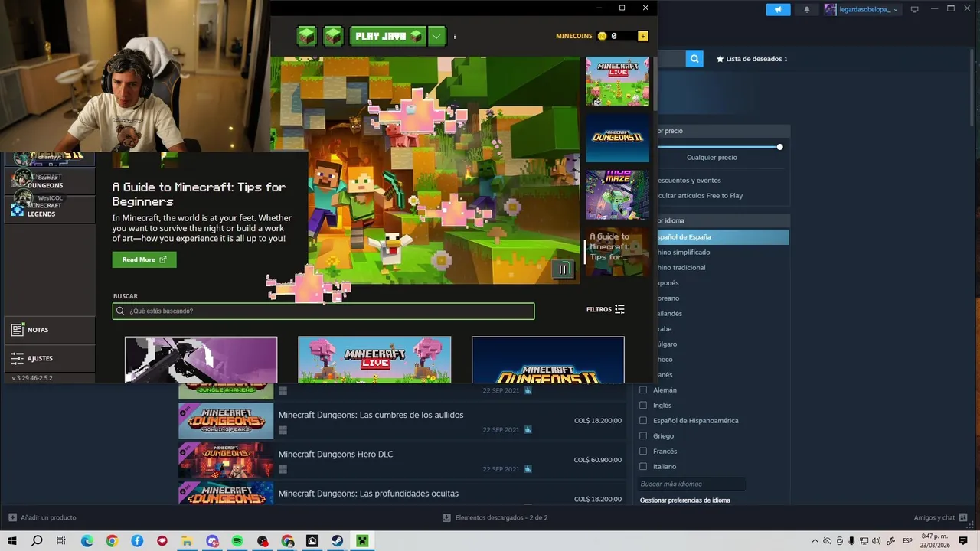This screenshot has width=980, height=551.
Task: Open Steam from the taskbar
Action: click(337, 541)
